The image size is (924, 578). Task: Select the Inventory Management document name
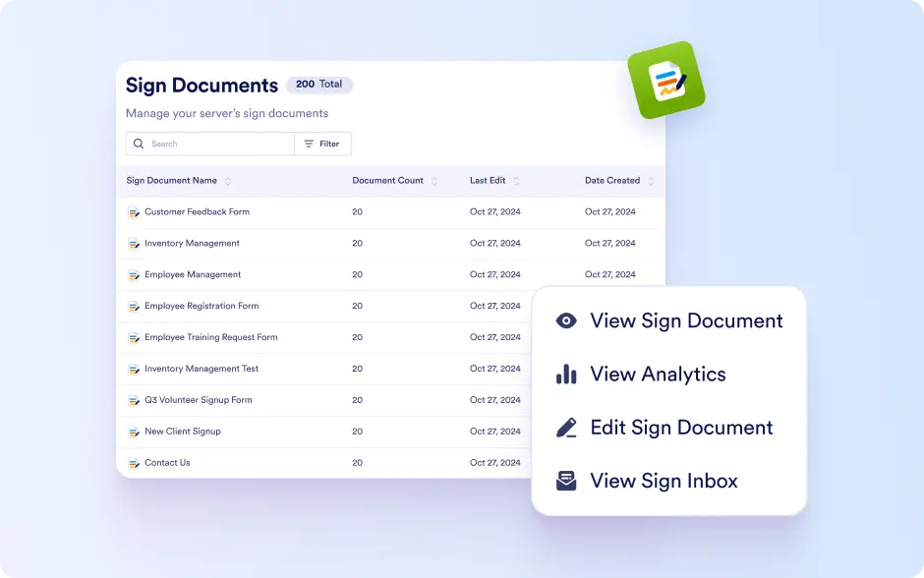point(192,244)
